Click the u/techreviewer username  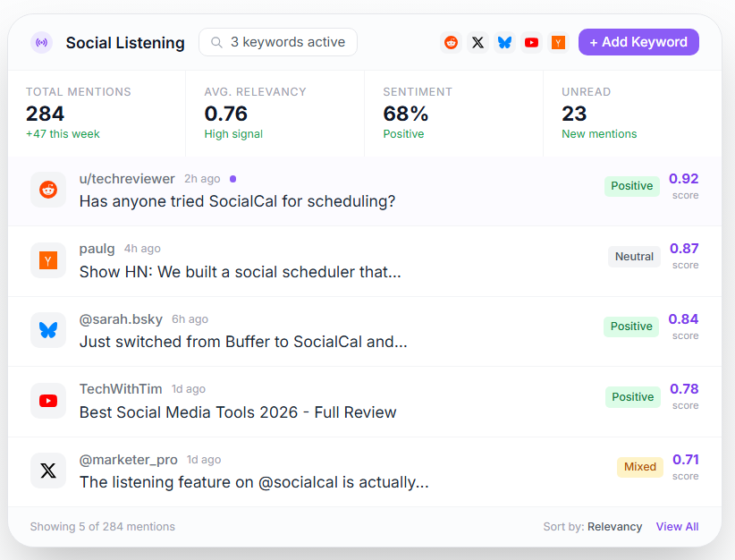tap(127, 179)
